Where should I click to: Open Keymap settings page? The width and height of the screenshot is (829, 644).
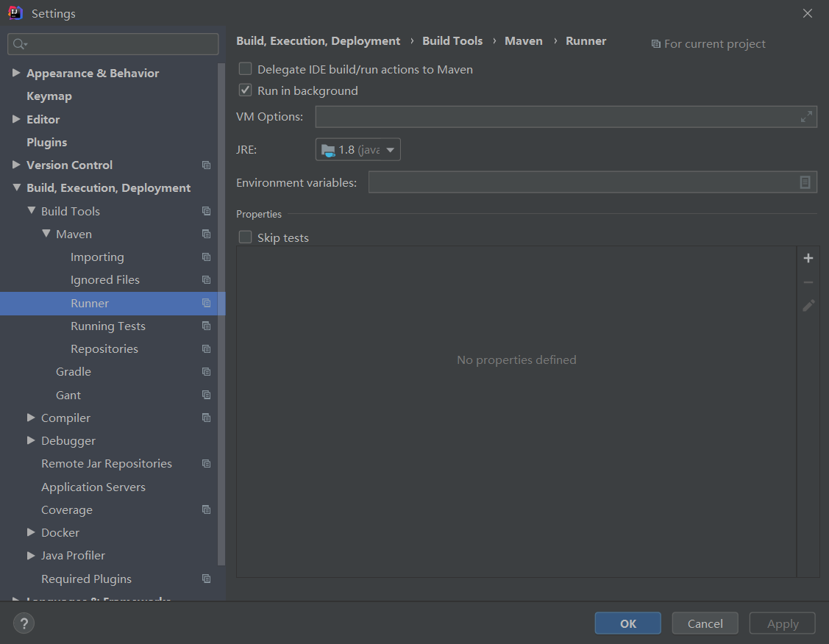point(49,96)
